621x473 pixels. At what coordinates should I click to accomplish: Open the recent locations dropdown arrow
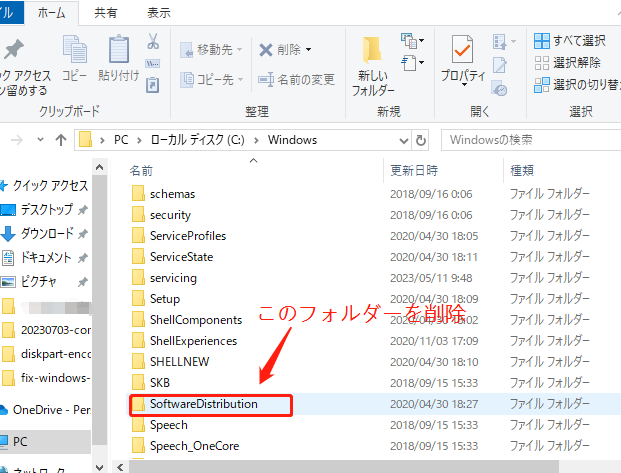click(40, 139)
